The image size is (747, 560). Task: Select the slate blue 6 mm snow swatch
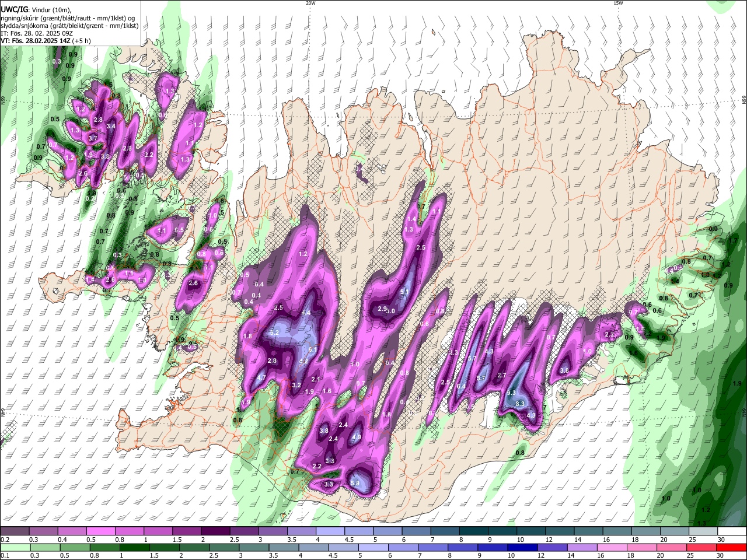(416, 531)
